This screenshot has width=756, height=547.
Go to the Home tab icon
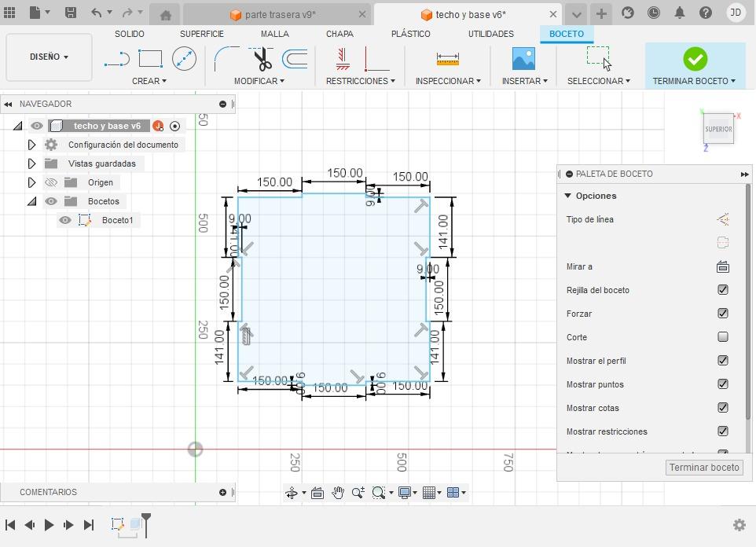[x=165, y=15]
